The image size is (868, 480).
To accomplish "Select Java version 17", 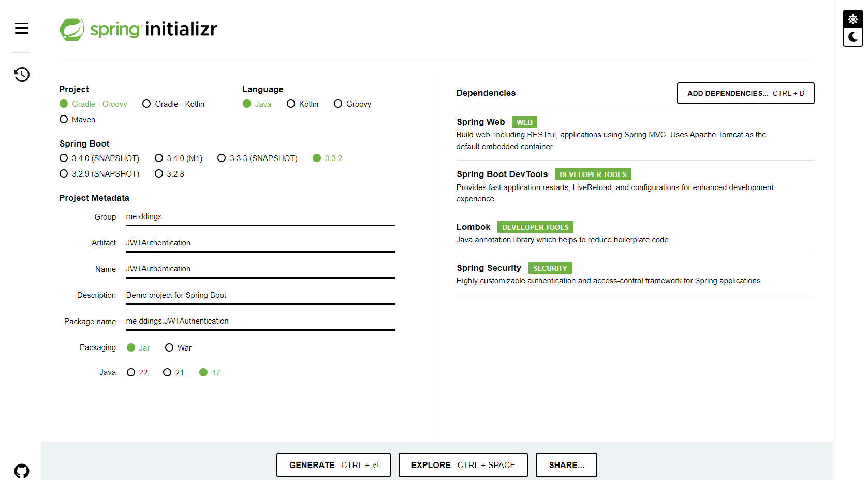I will pos(210,373).
